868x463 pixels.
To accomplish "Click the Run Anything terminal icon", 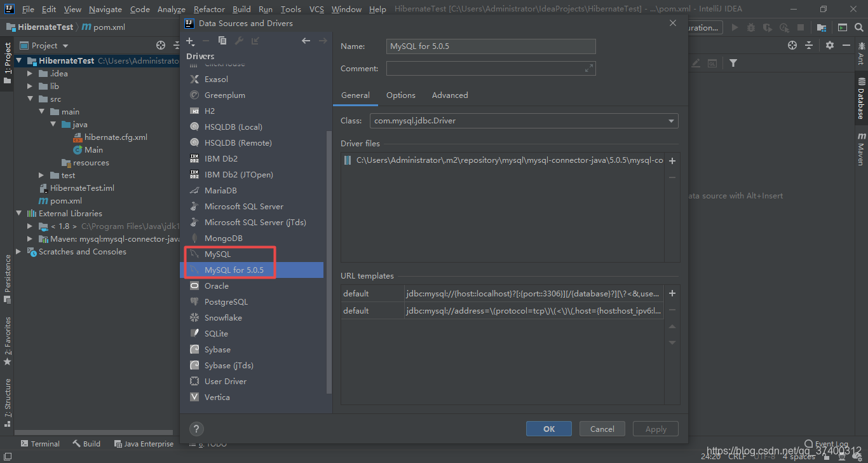I will (842, 27).
